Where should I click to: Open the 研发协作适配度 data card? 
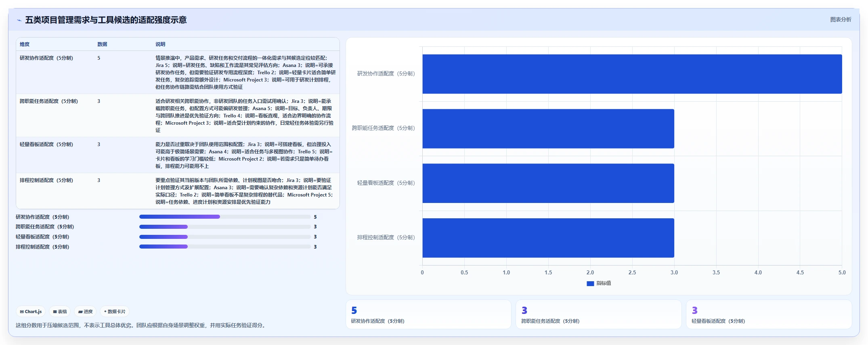point(429,314)
